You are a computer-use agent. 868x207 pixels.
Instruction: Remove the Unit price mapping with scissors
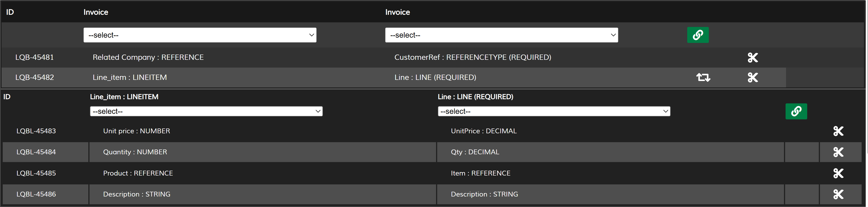(838, 131)
